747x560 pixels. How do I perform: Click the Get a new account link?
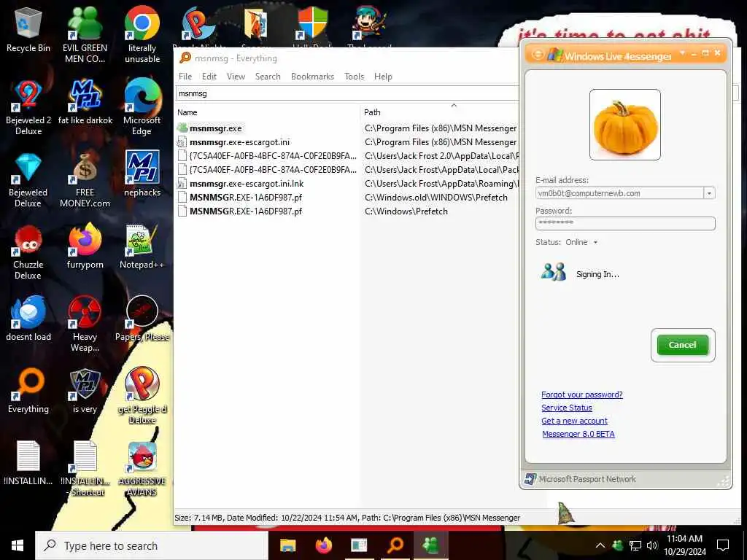coord(574,421)
